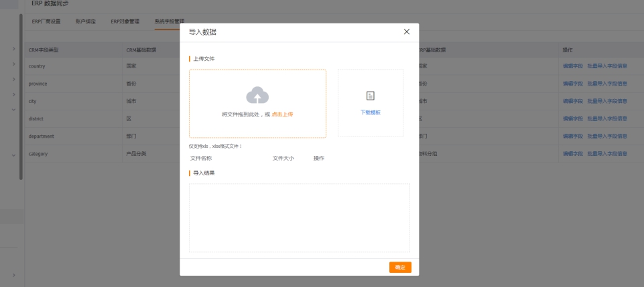Click the template document icon

[371, 96]
